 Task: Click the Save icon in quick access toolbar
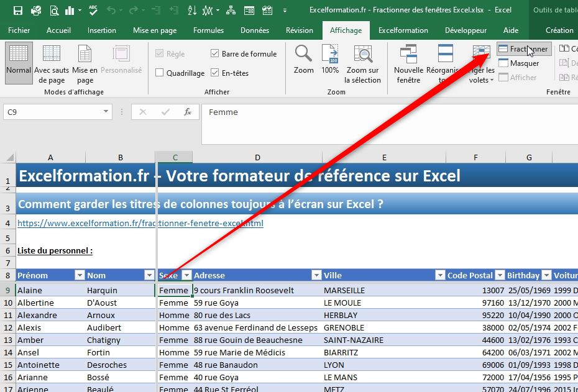(x=17, y=11)
